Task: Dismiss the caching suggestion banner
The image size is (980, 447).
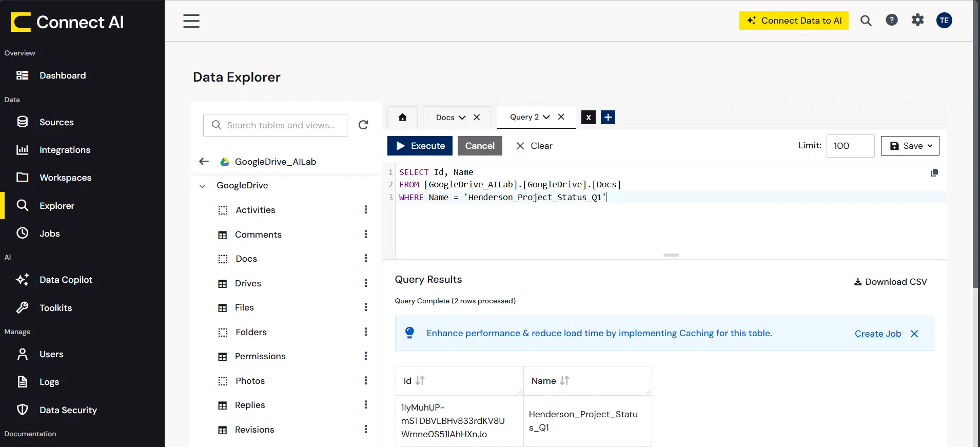Action: tap(914, 334)
